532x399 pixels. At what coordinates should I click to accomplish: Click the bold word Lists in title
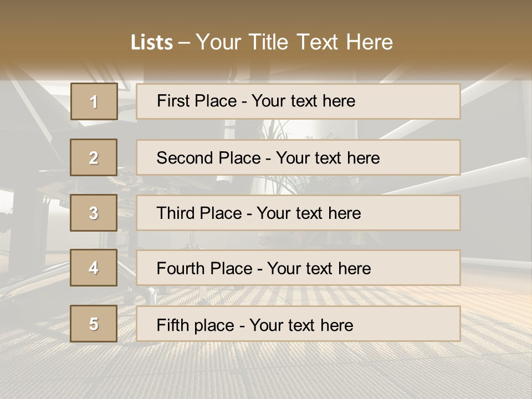(x=152, y=43)
